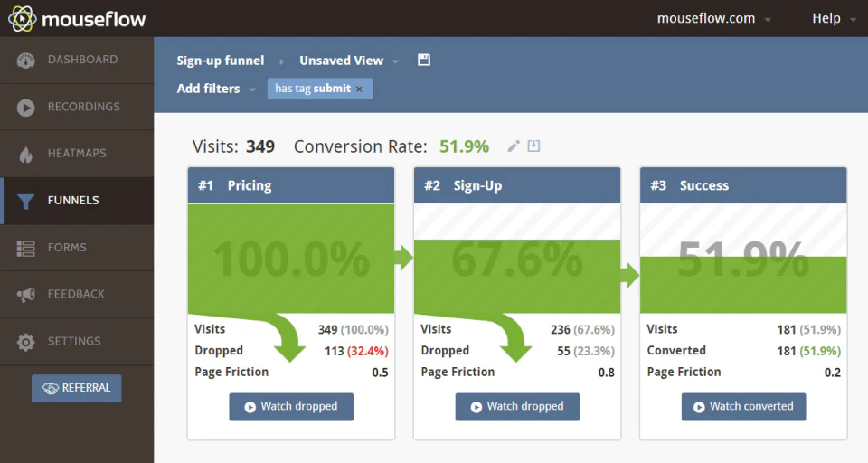
Task: Open Feedback via its megaphone icon
Action: coord(25,295)
